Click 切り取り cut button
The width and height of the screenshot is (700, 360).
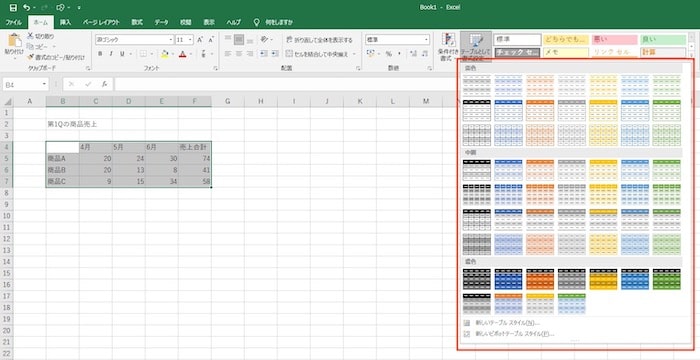click(x=41, y=36)
